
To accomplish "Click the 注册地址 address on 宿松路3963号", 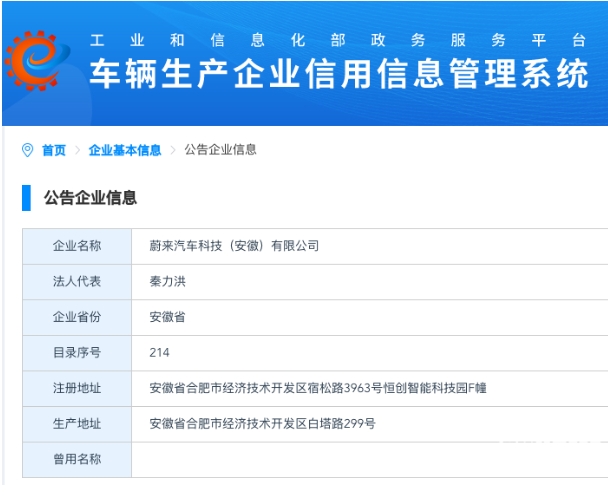I will click(x=317, y=388).
